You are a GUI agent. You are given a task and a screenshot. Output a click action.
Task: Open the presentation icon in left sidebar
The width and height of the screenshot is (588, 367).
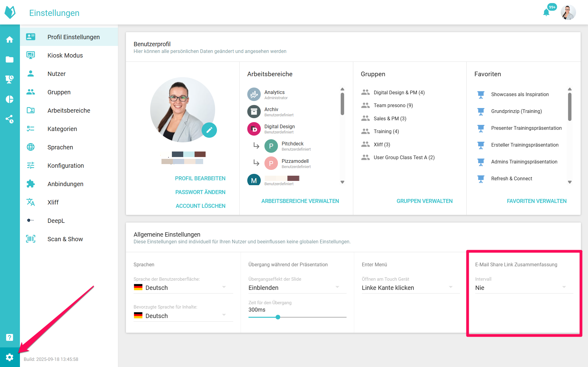click(9, 79)
